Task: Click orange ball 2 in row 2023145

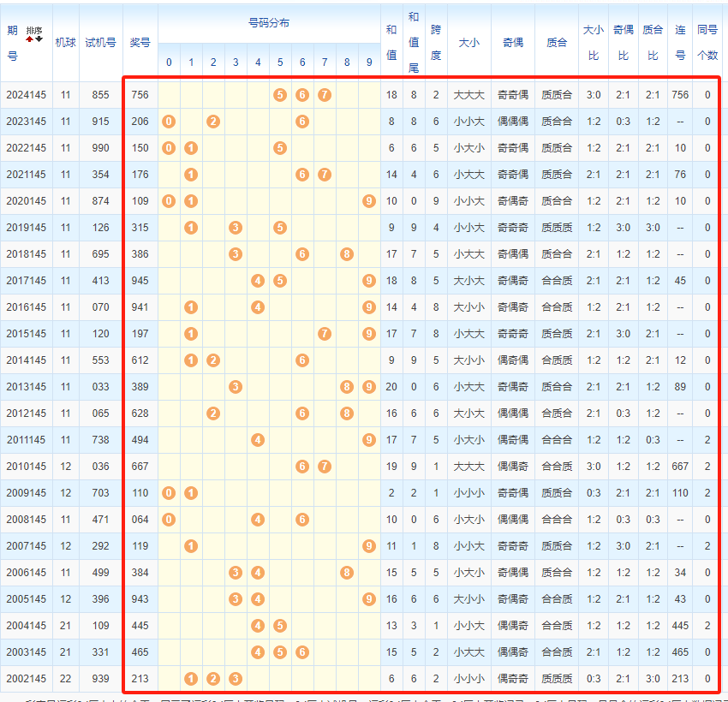Action: pos(213,122)
